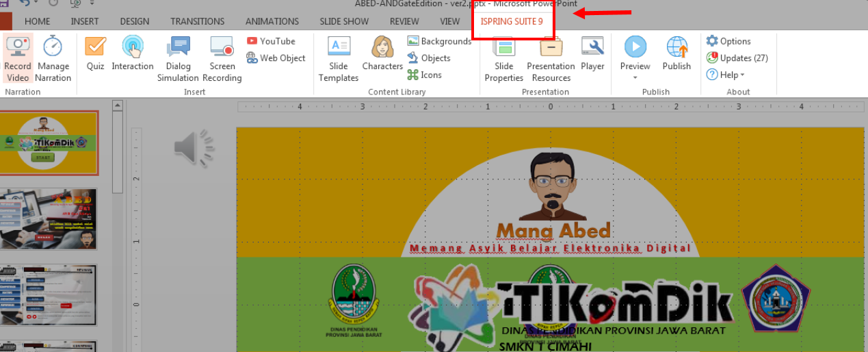Viewport: 868px width, 352px height.
Task: Select the speaker audio icon on slide
Action: point(194,147)
